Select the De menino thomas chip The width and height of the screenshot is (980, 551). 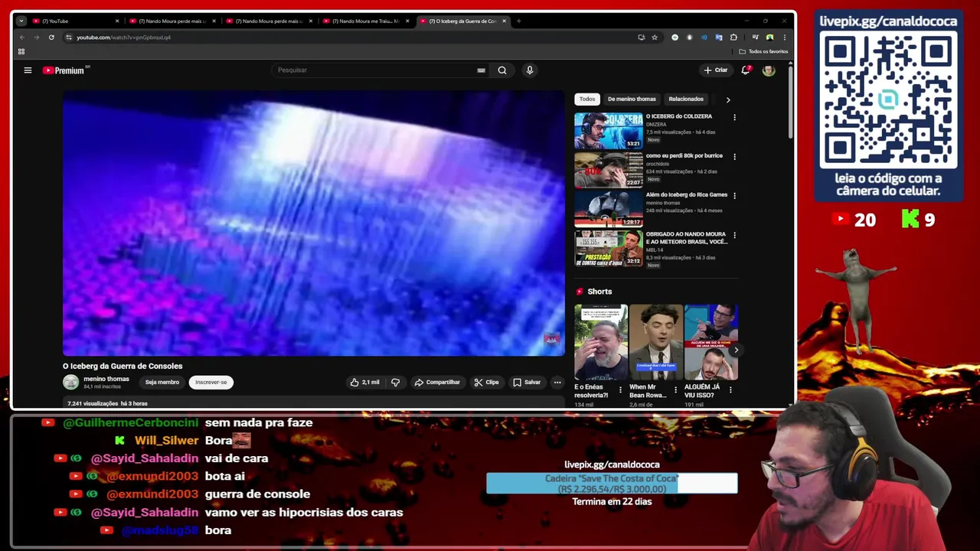pos(632,99)
